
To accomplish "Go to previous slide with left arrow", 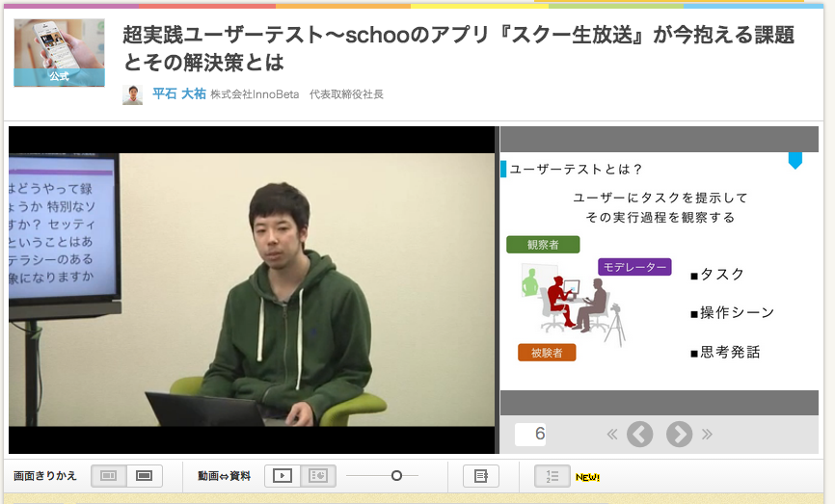I will (639, 435).
